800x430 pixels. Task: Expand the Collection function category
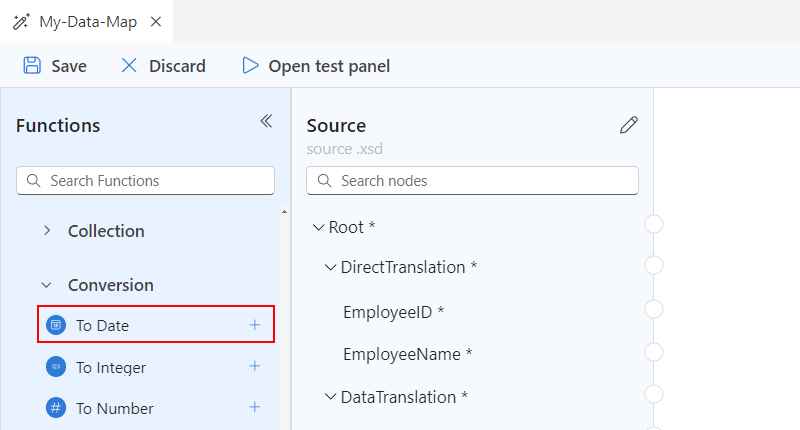click(x=47, y=231)
